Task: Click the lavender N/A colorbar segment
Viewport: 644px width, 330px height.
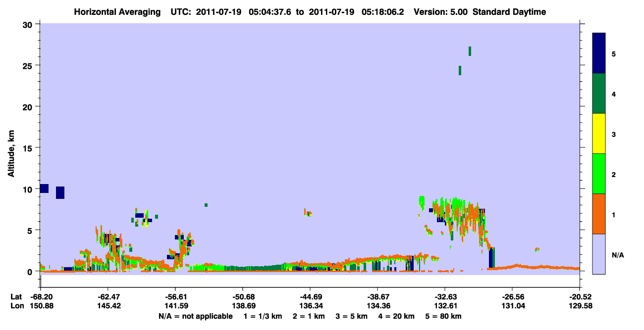Action: (599, 254)
